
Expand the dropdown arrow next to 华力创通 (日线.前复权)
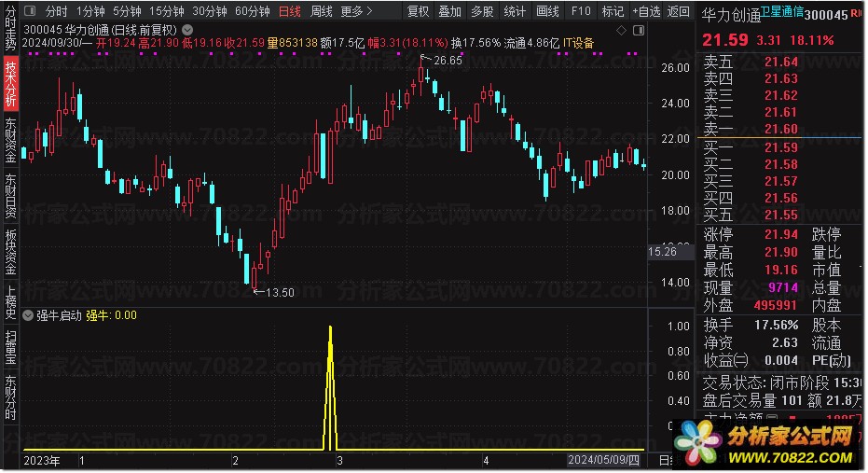point(187,30)
